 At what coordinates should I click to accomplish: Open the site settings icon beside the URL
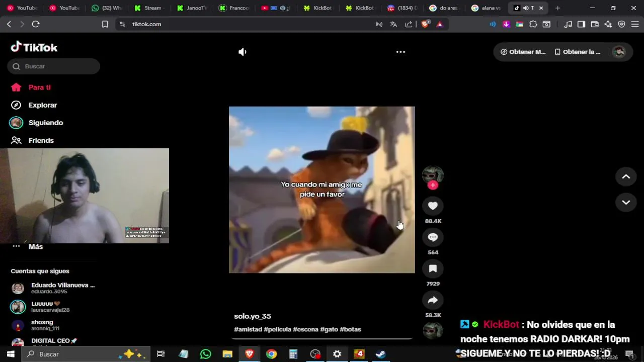pos(122,24)
